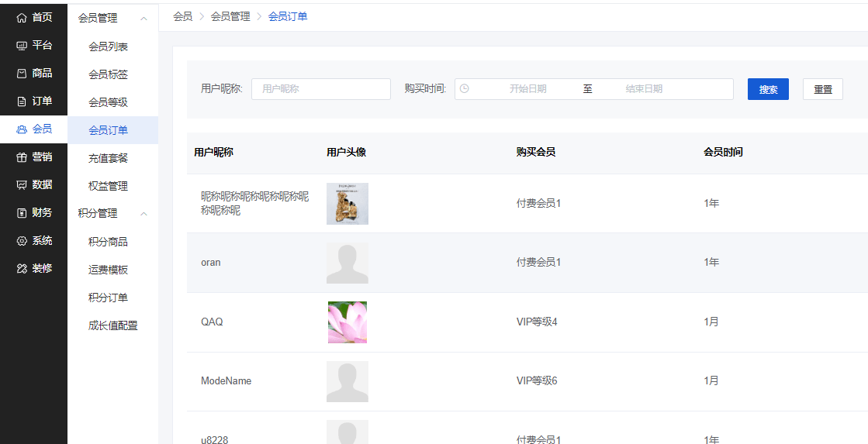Click the 重置 button
Screen dimensions: 868x444
tap(822, 89)
